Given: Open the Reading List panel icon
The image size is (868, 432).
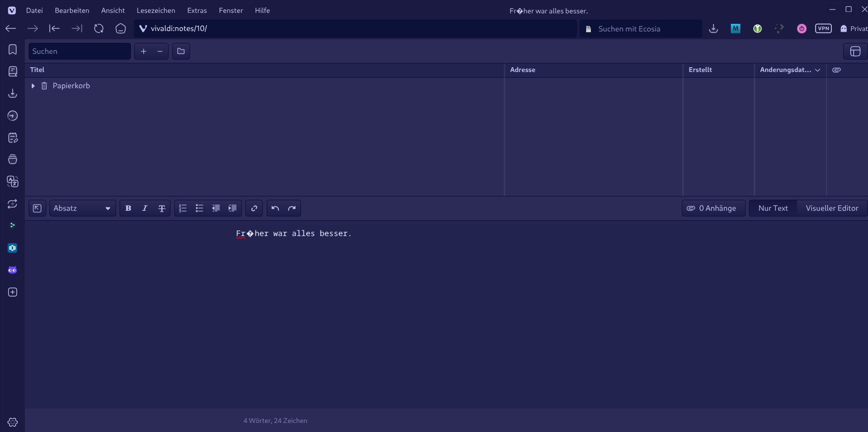Looking at the screenshot, I should coord(12,71).
